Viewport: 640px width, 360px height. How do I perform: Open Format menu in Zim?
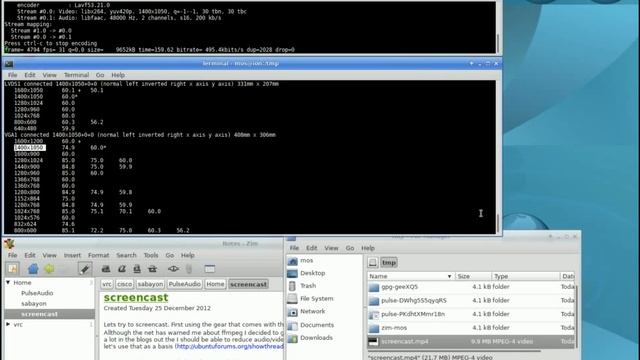[98, 255]
